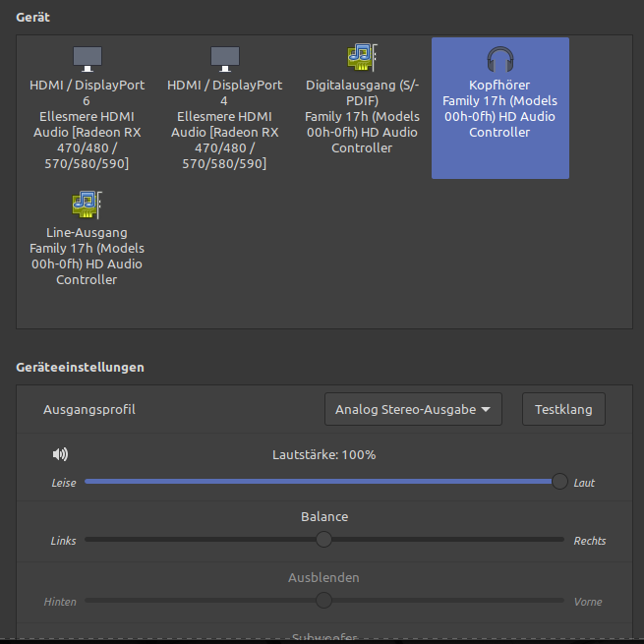Click the Ausblenden slider knob
The height and width of the screenshot is (644, 644).
tap(323, 601)
